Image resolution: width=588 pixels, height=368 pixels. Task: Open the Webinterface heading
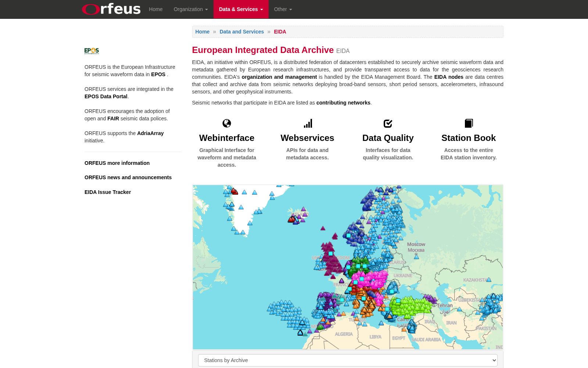click(227, 138)
